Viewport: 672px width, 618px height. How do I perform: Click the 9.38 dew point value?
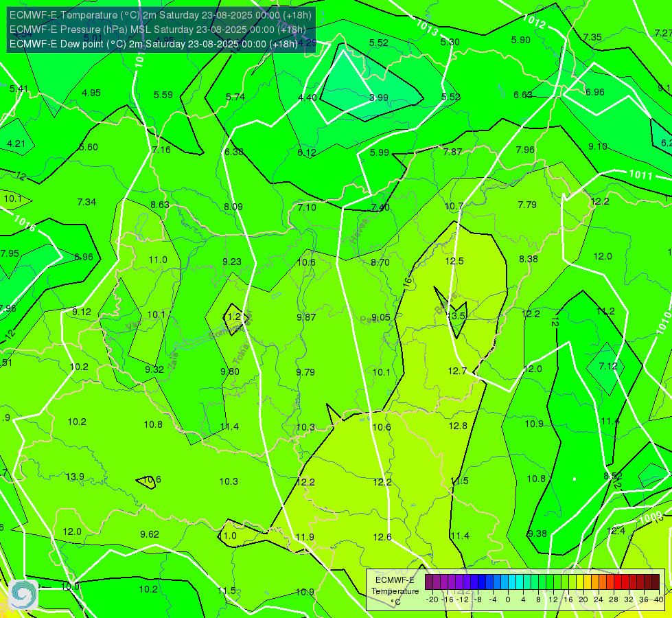tap(537, 534)
